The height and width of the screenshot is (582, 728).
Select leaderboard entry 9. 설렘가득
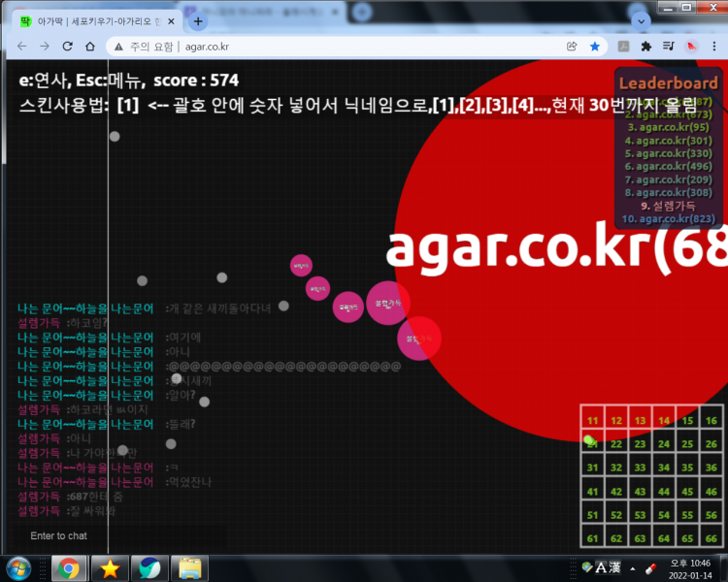tap(669, 206)
